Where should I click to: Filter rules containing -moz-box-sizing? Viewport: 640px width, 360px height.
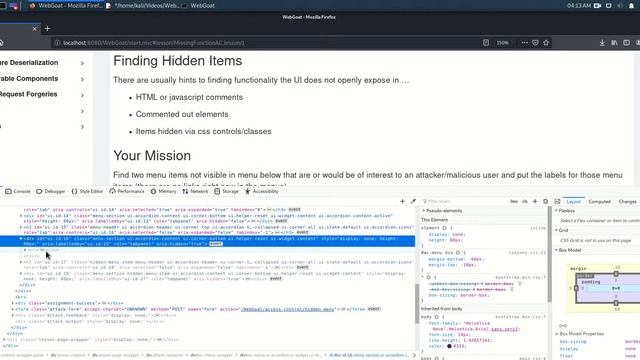(x=511, y=289)
